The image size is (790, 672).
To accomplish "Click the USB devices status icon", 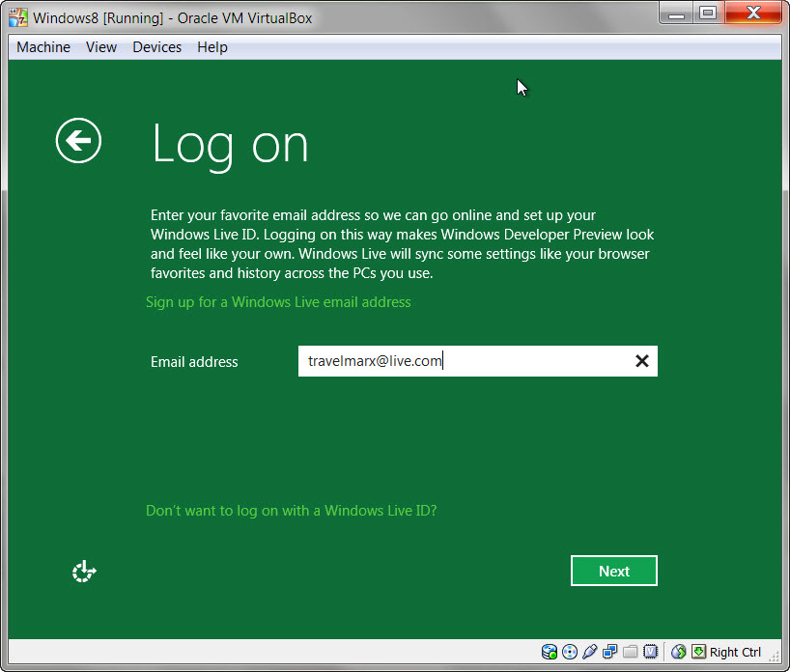I will point(589,652).
